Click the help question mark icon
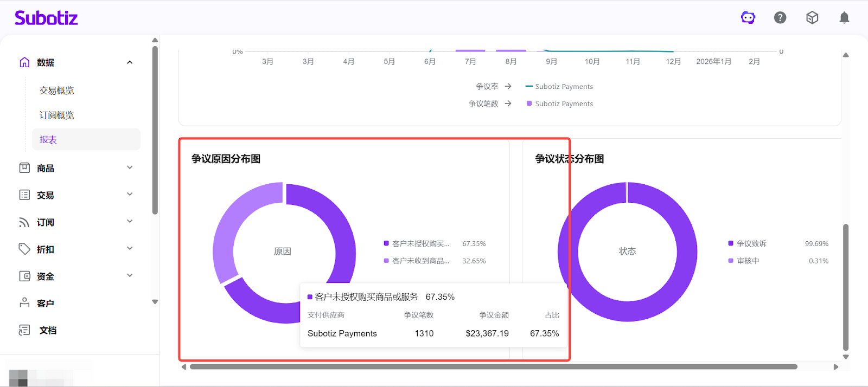Viewport: 868px width, 387px height. pos(780,18)
